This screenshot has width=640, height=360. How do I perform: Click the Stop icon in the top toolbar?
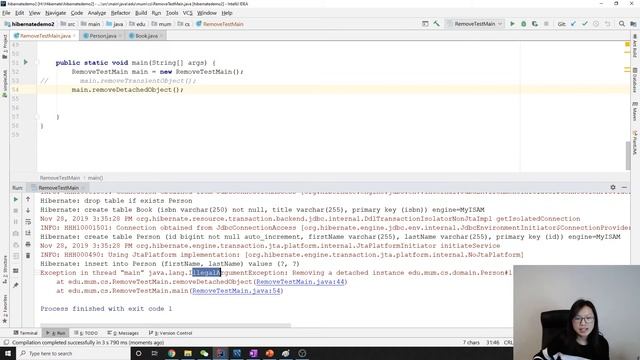tap(546, 24)
